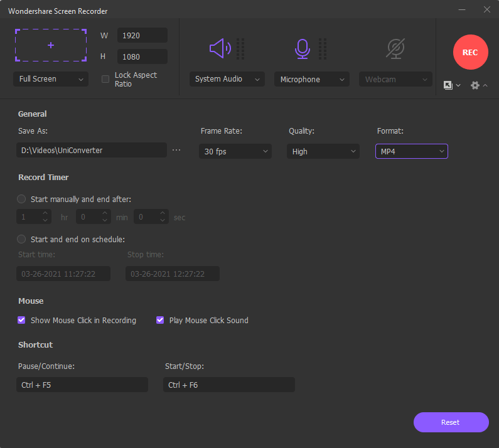Screen dimensions: 499x448
Task: Decrease the minutes value with down arrow
Action: point(105,220)
